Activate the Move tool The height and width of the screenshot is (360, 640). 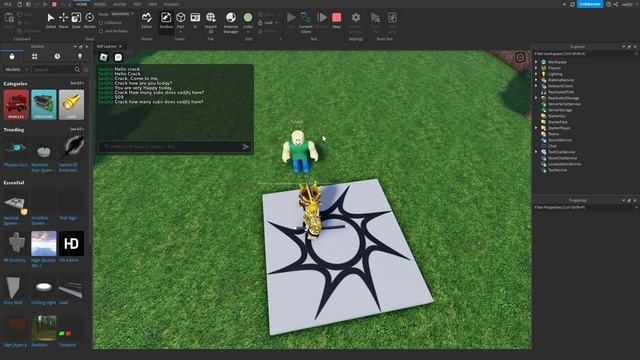[63, 20]
